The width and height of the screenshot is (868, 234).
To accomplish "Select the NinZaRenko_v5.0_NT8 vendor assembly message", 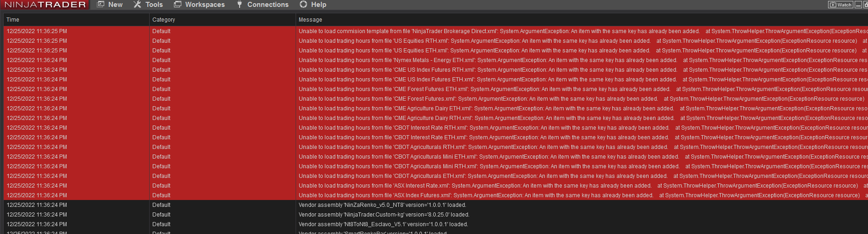I will pos(382,205).
